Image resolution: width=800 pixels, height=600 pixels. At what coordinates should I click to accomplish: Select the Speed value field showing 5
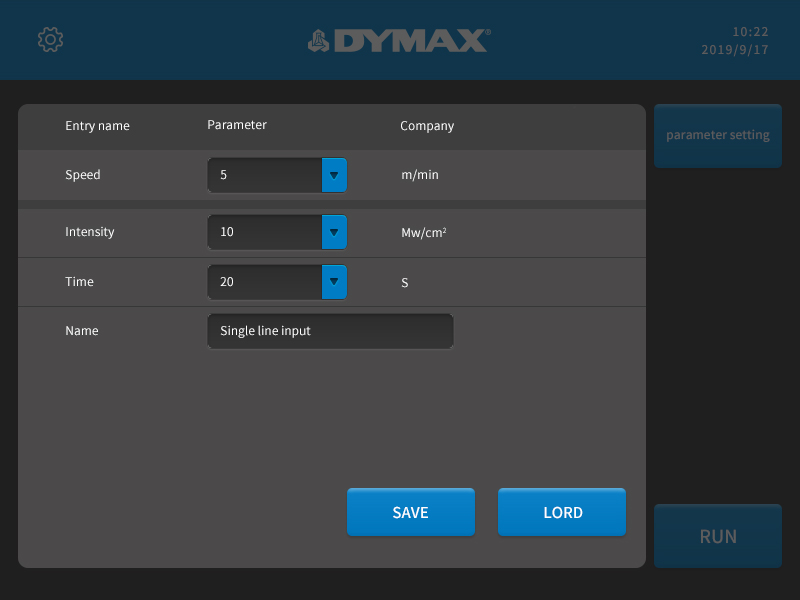(265, 175)
